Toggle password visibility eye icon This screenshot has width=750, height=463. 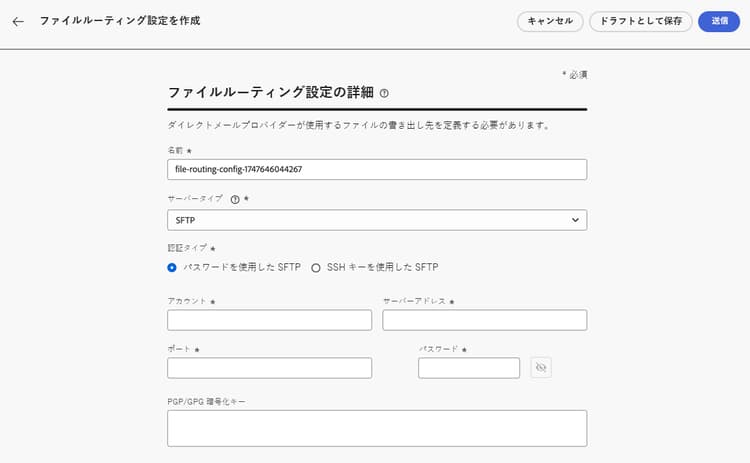[541, 368]
